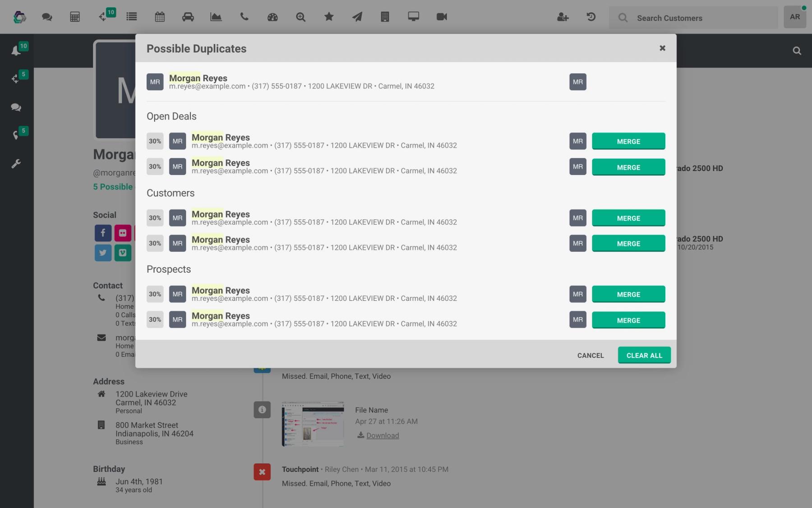This screenshot has height=508, width=812.
Task: Click the red missed touchpoint icon
Action: [262, 472]
